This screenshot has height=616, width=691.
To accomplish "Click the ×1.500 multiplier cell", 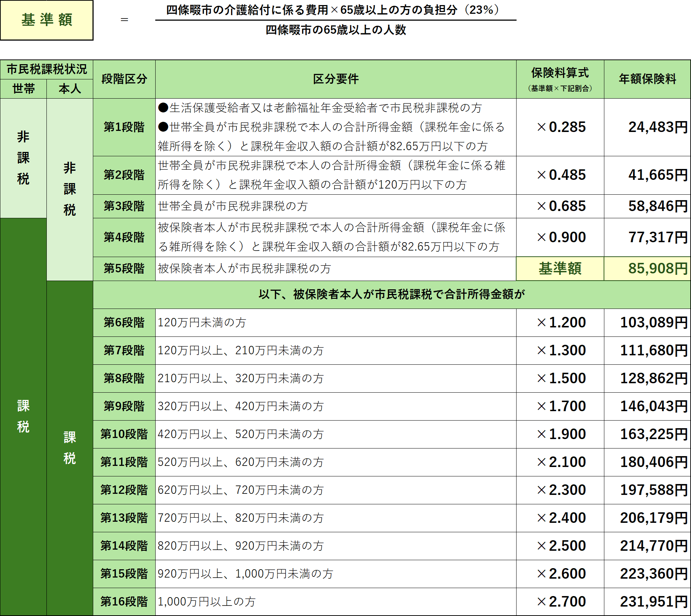I will coord(560,379).
